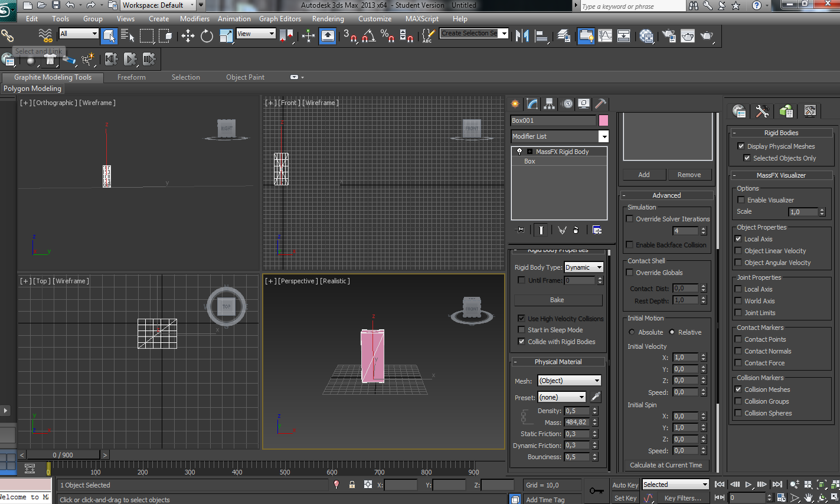
Task: Switch to the Utilities hammer panel
Action: point(600,104)
